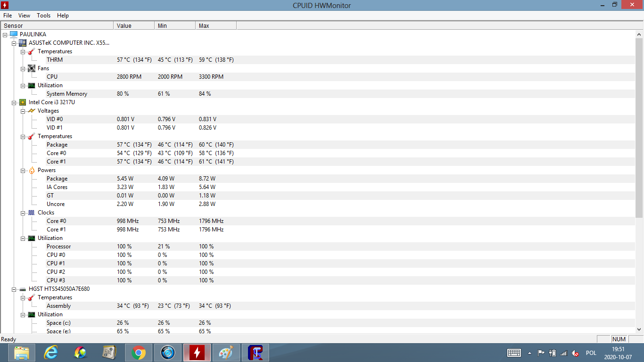Click the Powers flame icon

coord(31,170)
